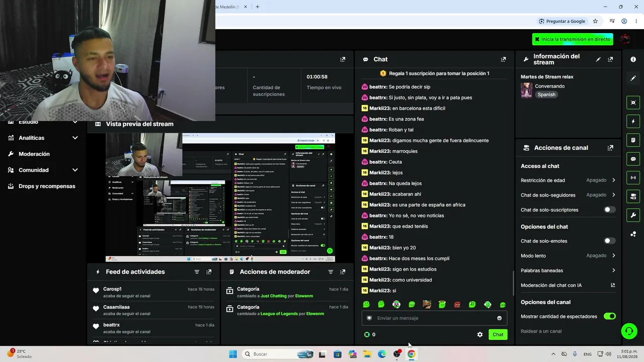The image size is (644, 362).
Task: Click the shield badge icon in the message box
Action: click(369, 318)
